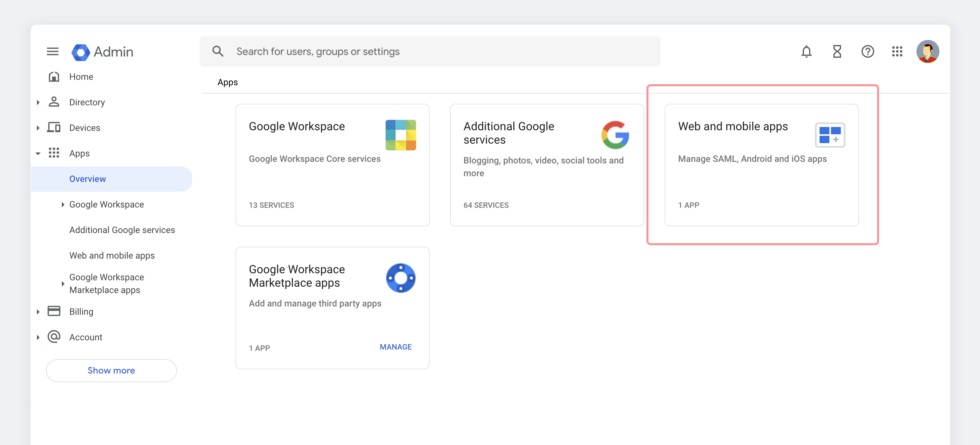980x445 pixels.
Task: Open the Google apps grid launcher
Action: tap(897, 51)
